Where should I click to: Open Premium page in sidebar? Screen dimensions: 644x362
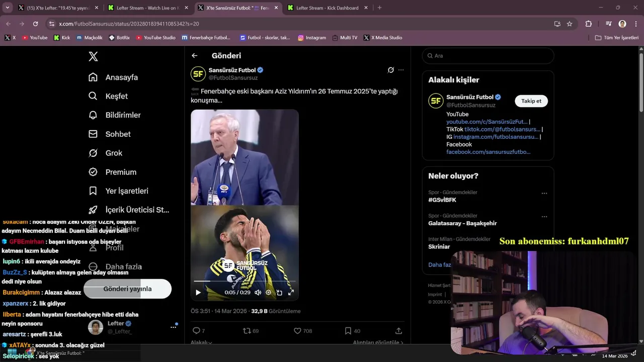tap(113, 172)
